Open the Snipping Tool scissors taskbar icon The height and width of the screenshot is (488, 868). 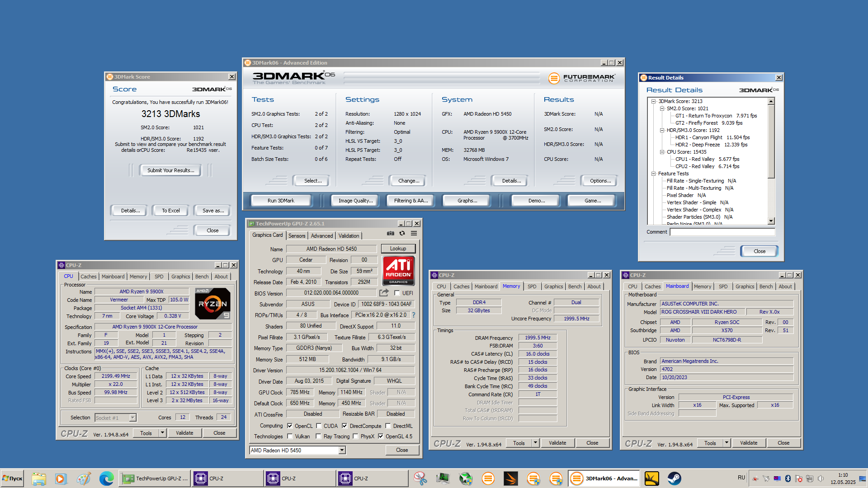(x=420, y=478)
